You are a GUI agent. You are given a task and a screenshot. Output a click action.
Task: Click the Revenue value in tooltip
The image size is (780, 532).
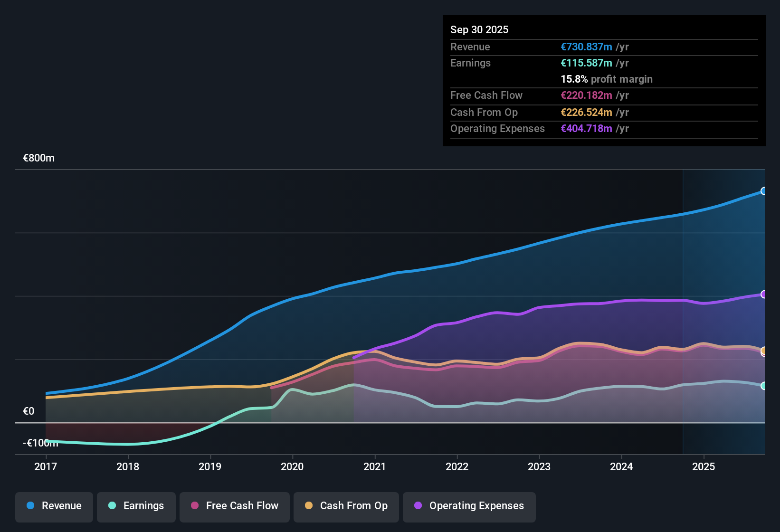[586, 47]
